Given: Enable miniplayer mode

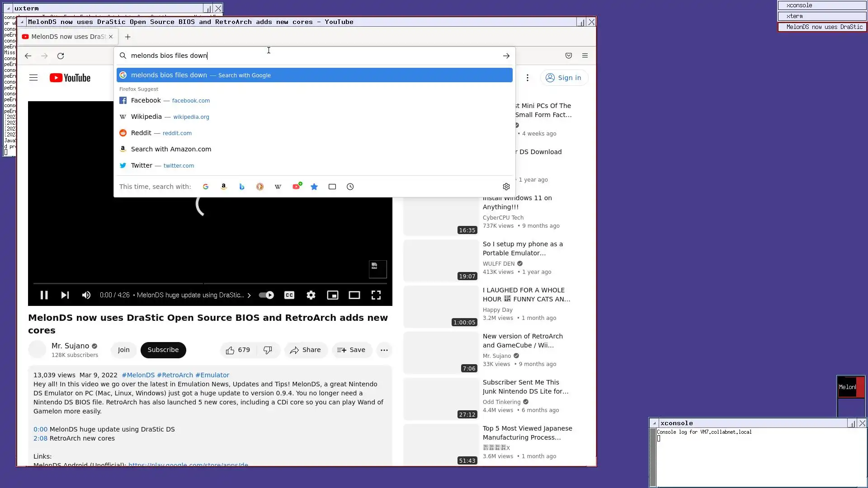Looking at the screenshot, I should (x=333, y=295).
